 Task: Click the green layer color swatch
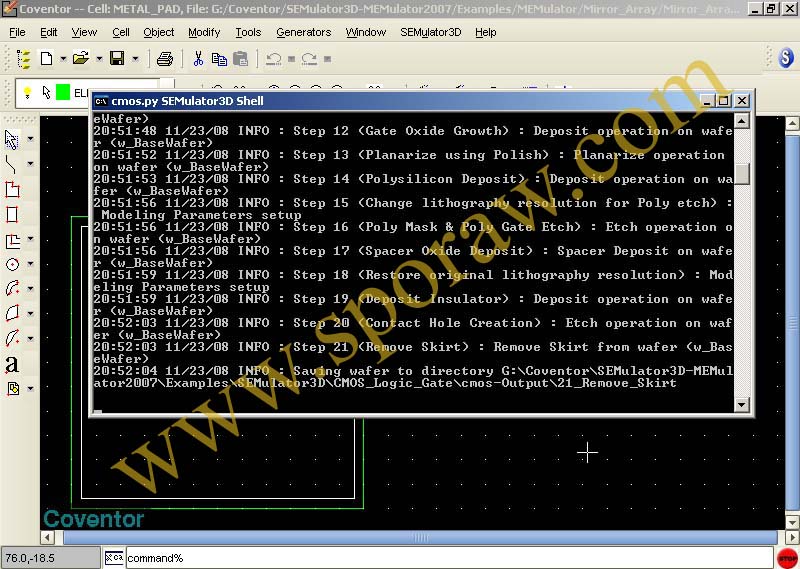pos(63,93)
